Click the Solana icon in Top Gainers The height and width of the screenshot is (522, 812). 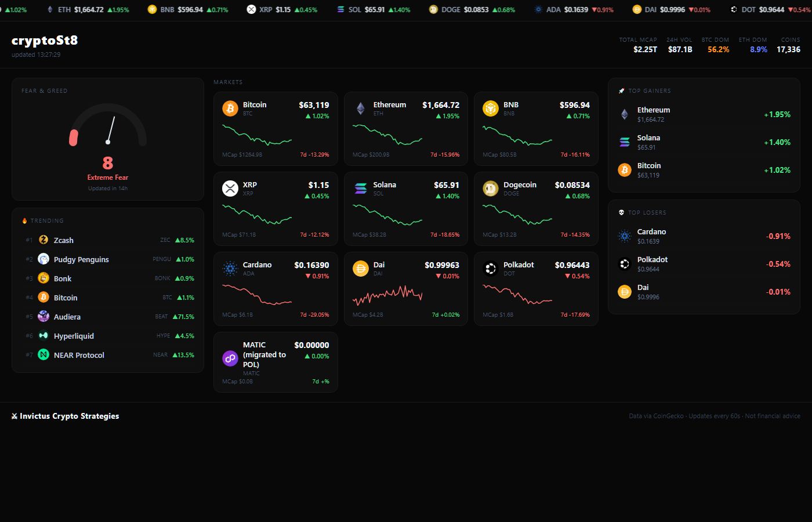point(625,142)
